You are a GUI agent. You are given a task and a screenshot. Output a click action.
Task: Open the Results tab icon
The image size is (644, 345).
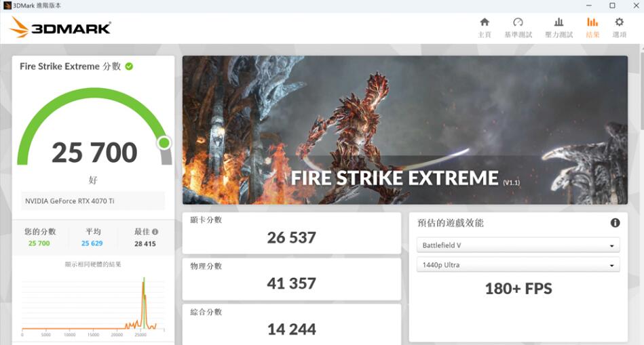(592, 22)
